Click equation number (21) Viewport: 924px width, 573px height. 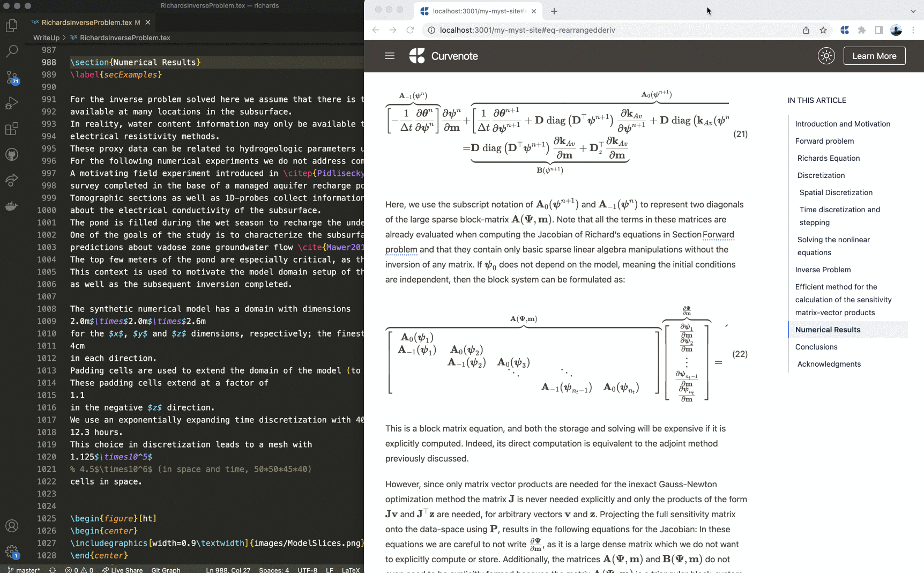[x=740, y=134]
